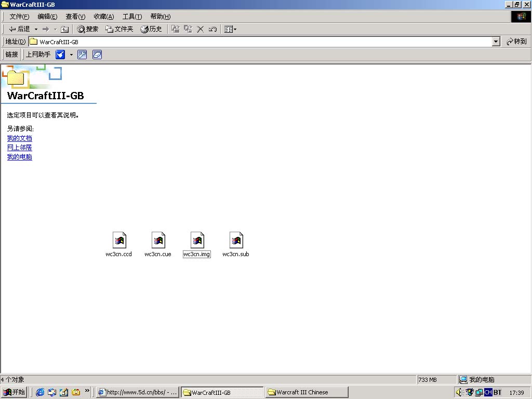Image resolution: width=532 pixels, height=399 pixels.
Task: Click the 链接 links bar label
Action: [11, 54]
